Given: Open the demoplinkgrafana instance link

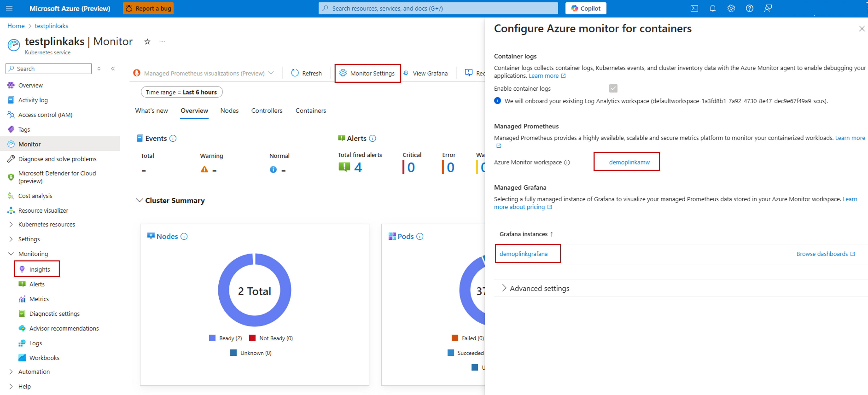Looking at the screenshot, I should click(x=523, y=254).
